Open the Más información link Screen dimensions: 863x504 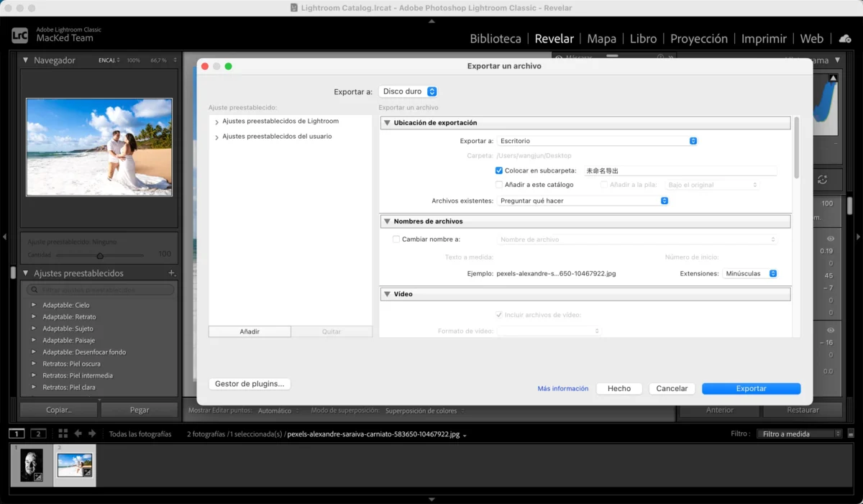(562, 389)
